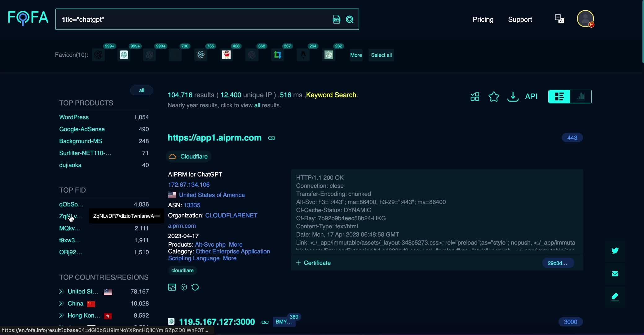The image size is (644, 335).
Task: Click the ICO favicon search icon
Action: click(336, 20)
